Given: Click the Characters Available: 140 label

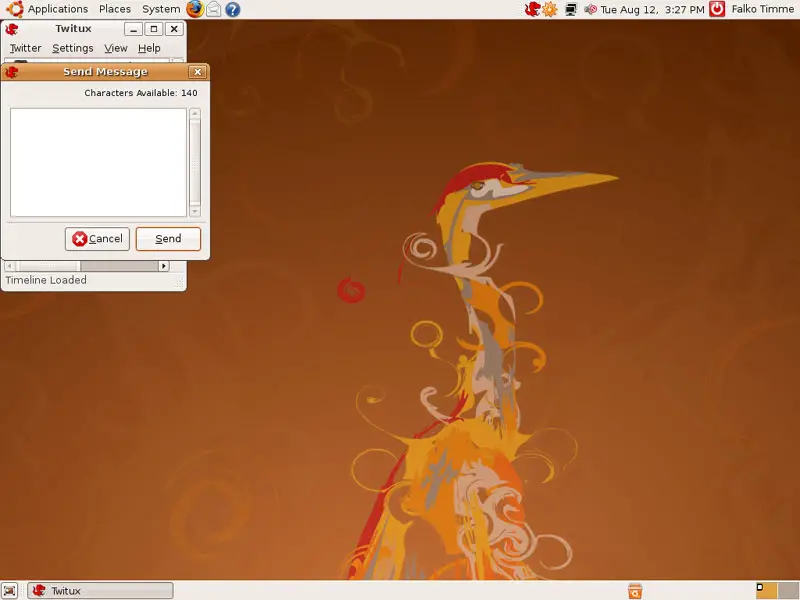Looking at the screenshot, I should 141,93.
